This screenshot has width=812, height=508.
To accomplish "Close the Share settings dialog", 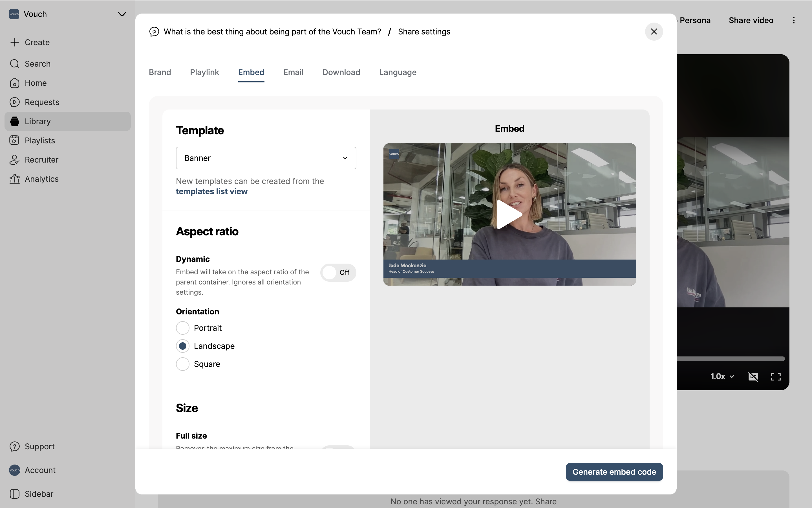I will tap(654, 32).
